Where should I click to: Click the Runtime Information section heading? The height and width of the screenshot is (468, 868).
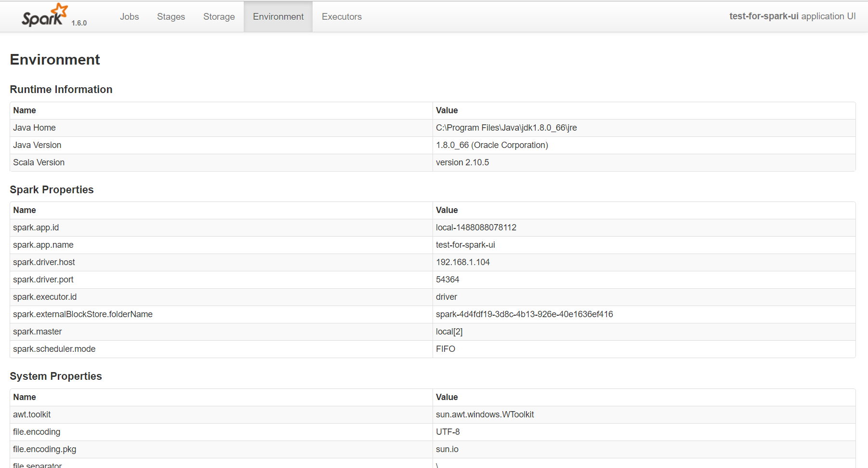point(61,90)
